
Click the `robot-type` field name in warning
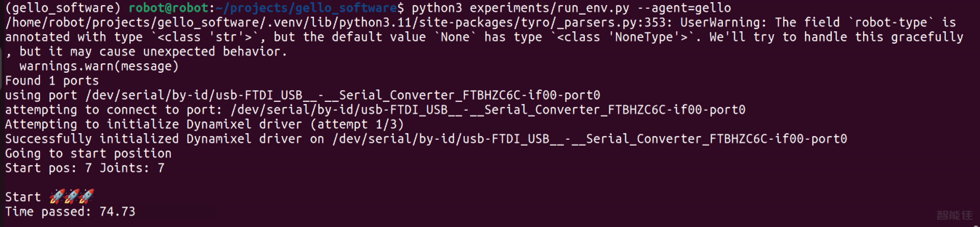[x=891, y=23]
